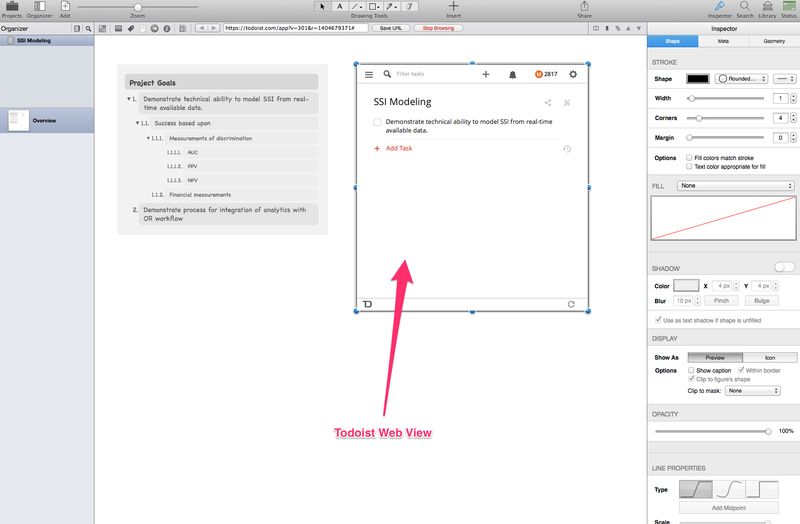
Task: Open the Projects toolbar icon
Action: coord(12,6)
